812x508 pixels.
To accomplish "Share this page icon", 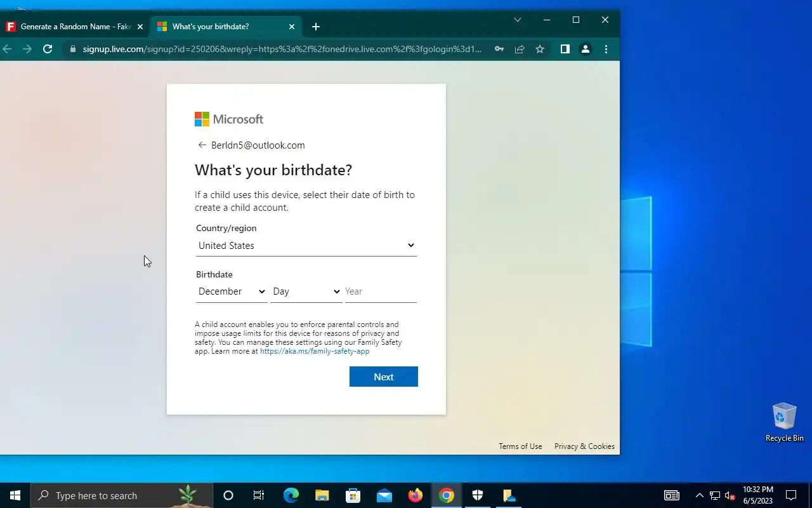I will point(520,49).
